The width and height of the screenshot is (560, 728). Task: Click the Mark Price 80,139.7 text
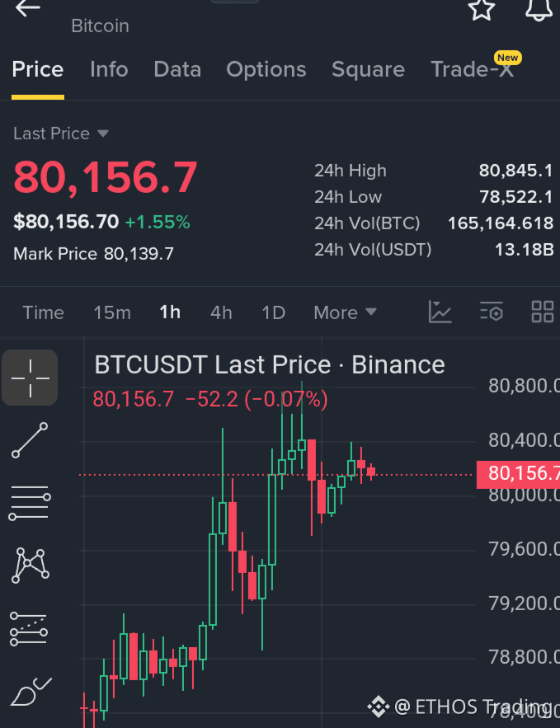93,254
